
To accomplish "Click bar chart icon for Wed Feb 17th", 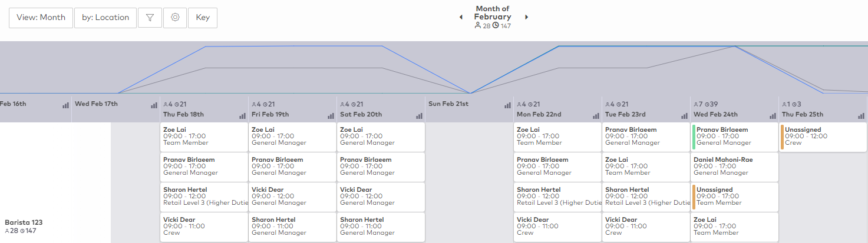I will tap(154, 105).
